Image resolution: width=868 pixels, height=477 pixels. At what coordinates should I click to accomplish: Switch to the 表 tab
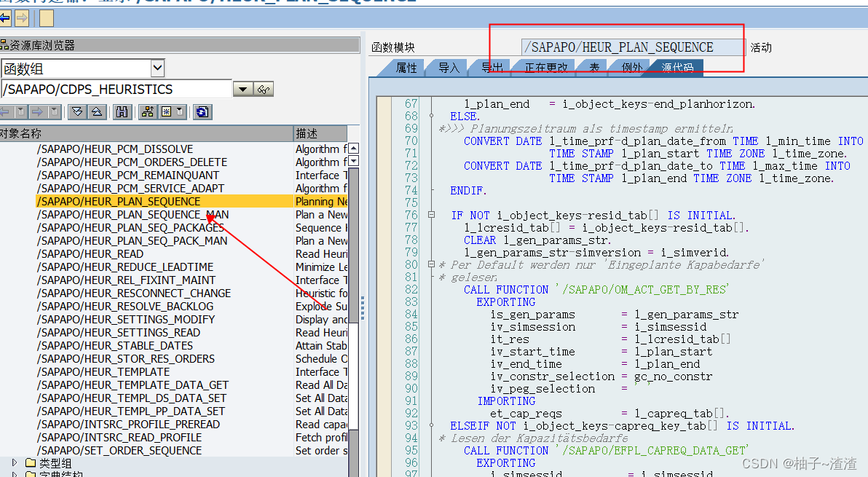tap(594, 68)
